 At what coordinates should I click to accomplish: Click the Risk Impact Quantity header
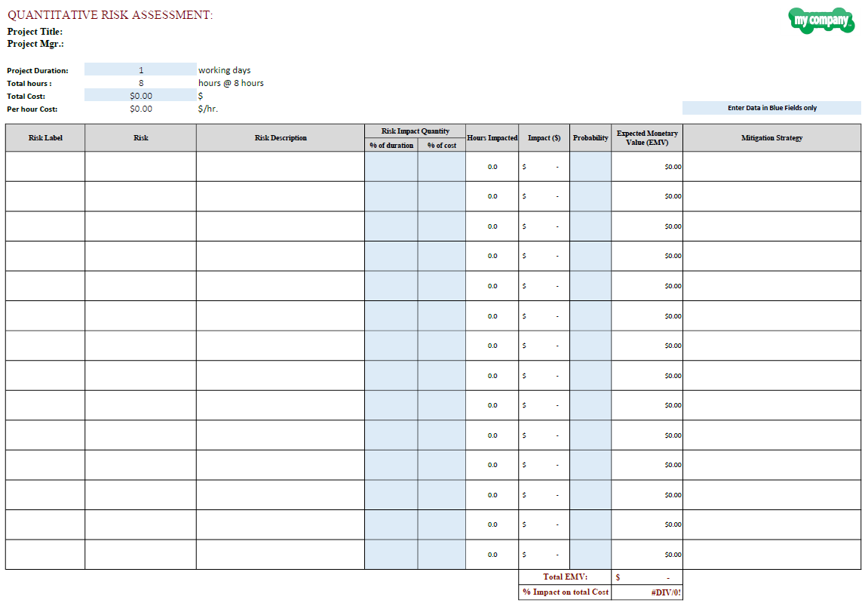point(416,131)
